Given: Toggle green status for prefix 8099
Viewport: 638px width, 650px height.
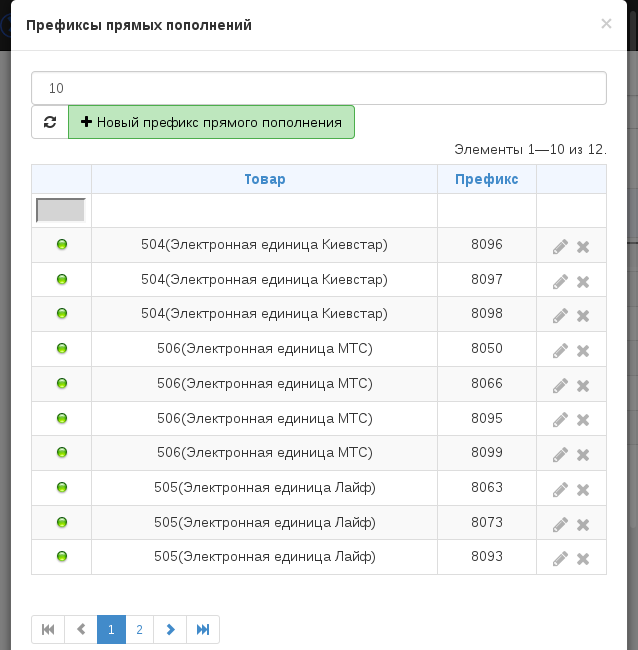Looking at the screenshot, I should 62,452.
